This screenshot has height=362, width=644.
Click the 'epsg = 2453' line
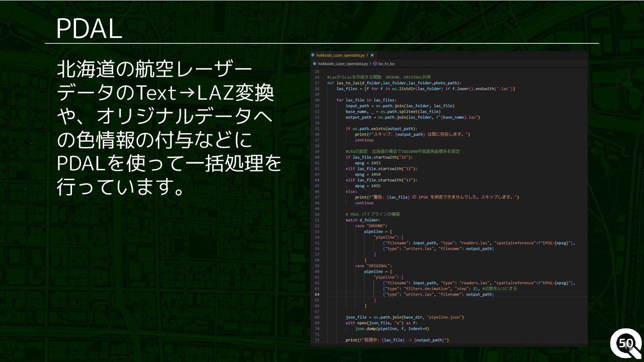(368, 163)
